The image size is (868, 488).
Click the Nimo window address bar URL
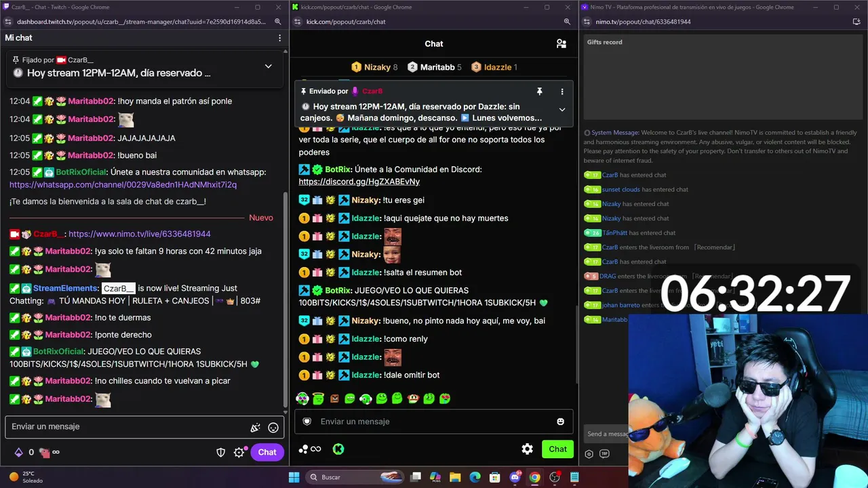coord(643,22)
